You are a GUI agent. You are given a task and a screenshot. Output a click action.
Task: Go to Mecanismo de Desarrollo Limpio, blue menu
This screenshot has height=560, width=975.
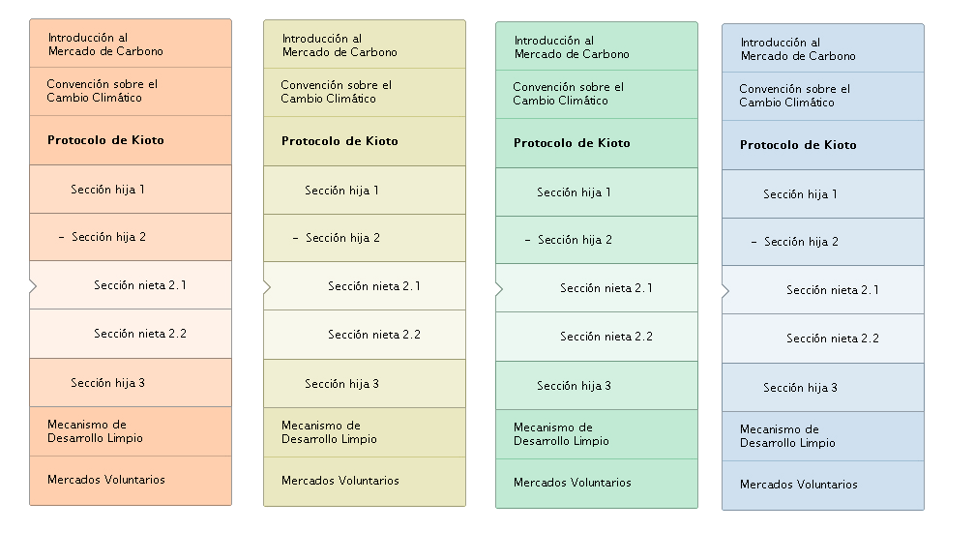[823, 436]
